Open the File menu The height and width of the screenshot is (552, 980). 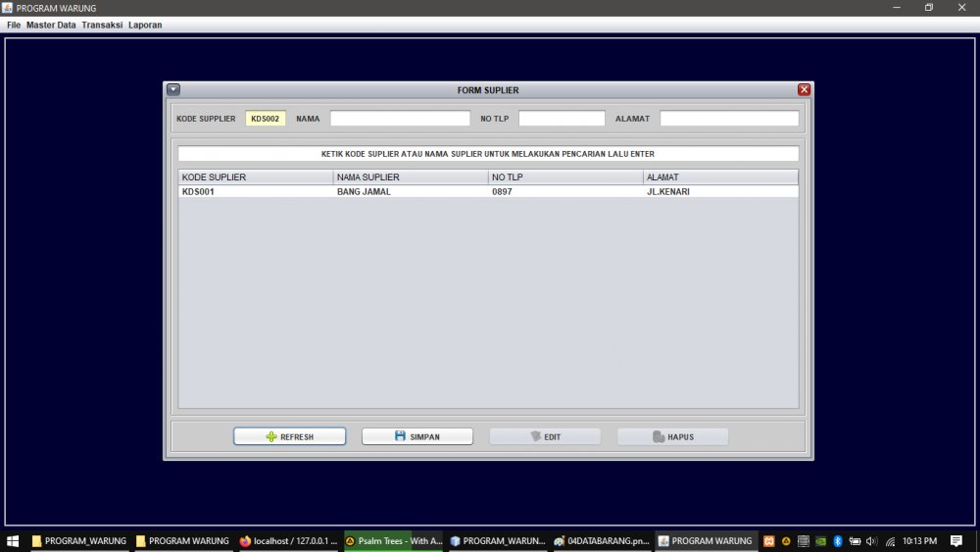coord(14,25)
